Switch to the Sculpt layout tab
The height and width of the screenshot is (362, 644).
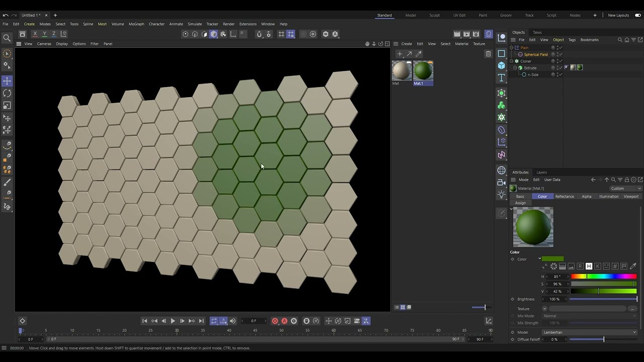point(435,15)
